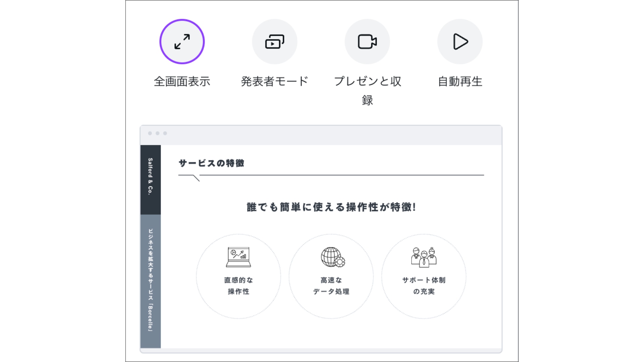The height and width of the screenshot is (362, 644).
Task: Click the three dots on preview window bar
Action: coord(157,133)
